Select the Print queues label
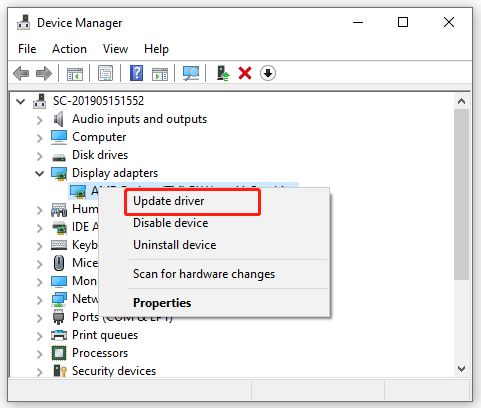 tap(105, 335)
